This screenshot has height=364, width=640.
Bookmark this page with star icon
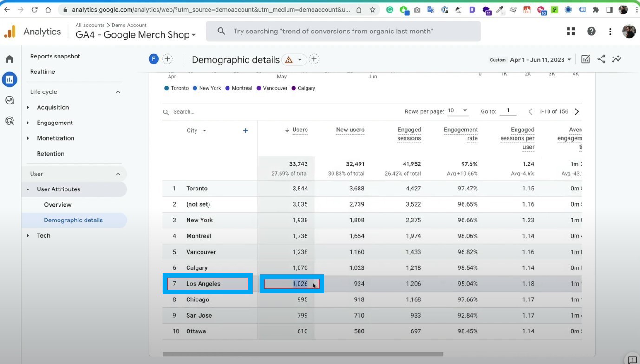click(372, 9)
